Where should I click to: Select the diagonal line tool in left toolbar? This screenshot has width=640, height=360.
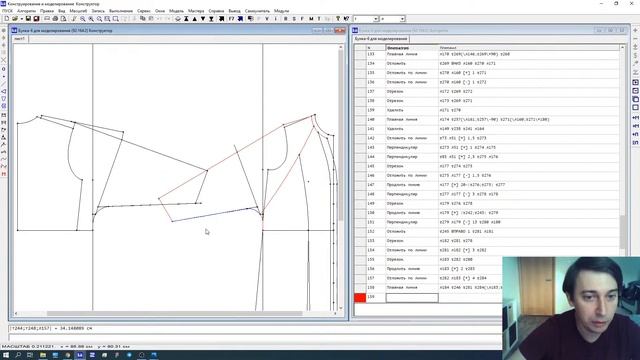tap(4, 84)
